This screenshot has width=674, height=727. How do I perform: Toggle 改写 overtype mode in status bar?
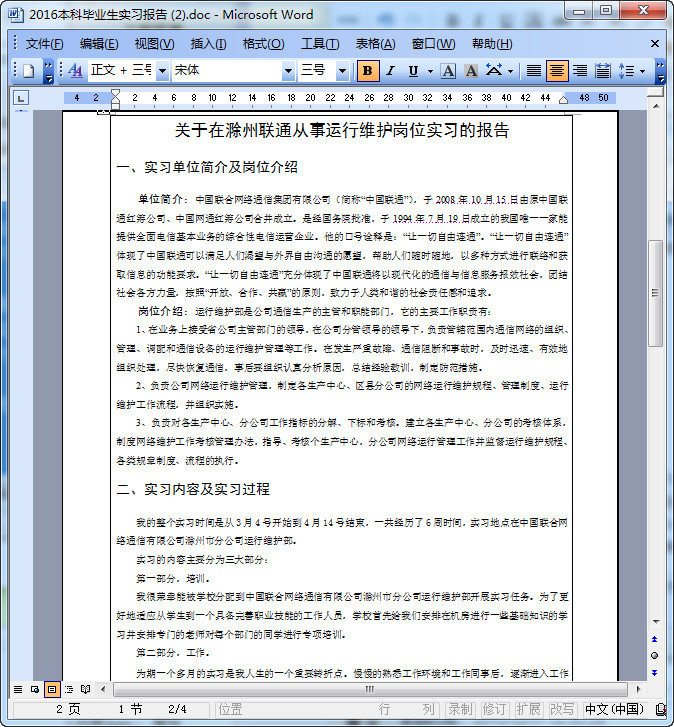(562, 709)
